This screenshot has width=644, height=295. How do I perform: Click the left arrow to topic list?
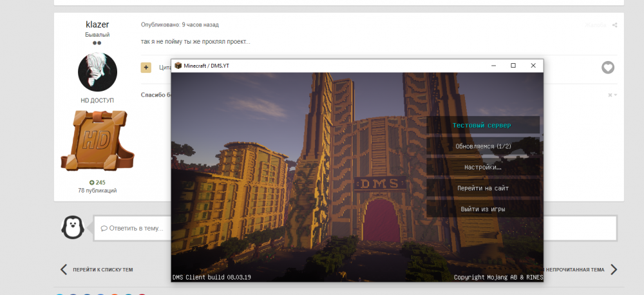tap(63, 269)
